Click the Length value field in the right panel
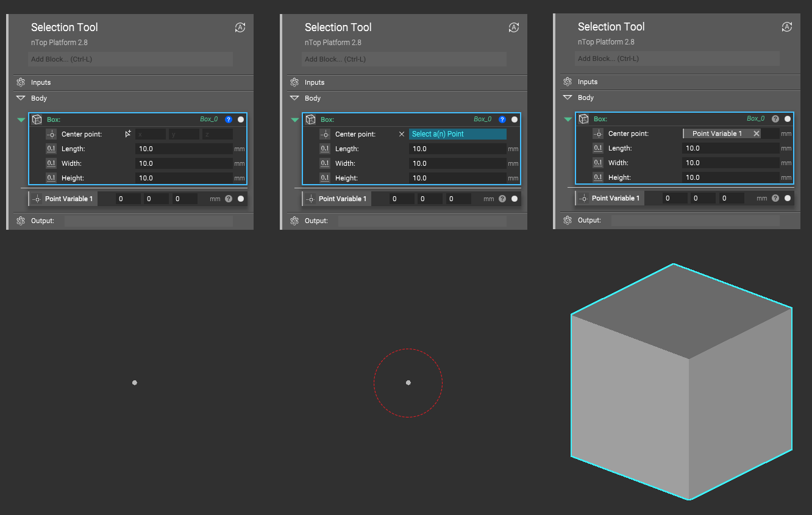Screen dimensions: 812x515 point(731,148)
